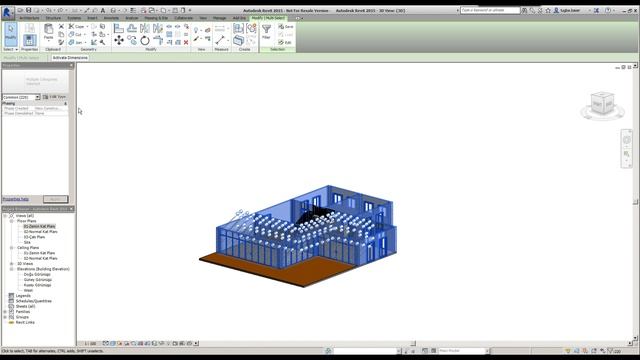
Task: Open the Structure ribbon tab
Action: pyautogui.click(x=53, y=18)
